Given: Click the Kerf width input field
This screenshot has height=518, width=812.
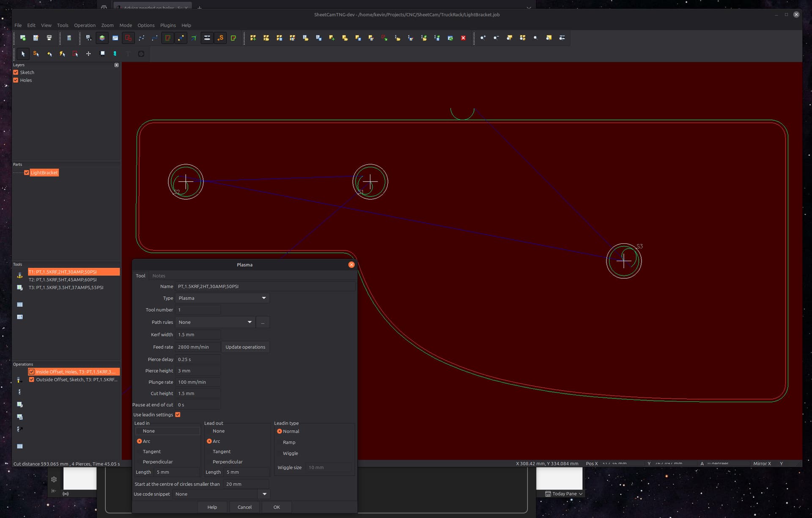Looking at the screenshot, I should [198, 335].
